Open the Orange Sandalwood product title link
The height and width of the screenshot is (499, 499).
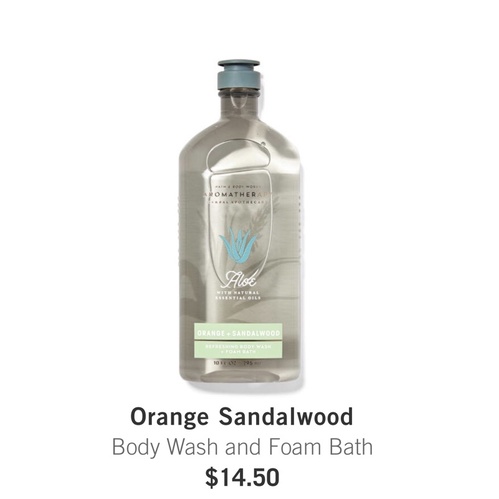242,418
